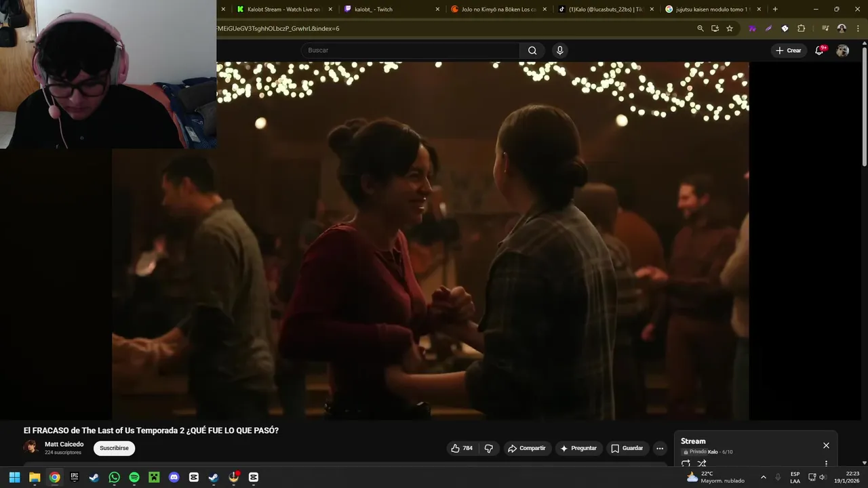Viewport: 868px width, 488px height.
Task: Start voice search with the microphone icon
Action: 559,50
